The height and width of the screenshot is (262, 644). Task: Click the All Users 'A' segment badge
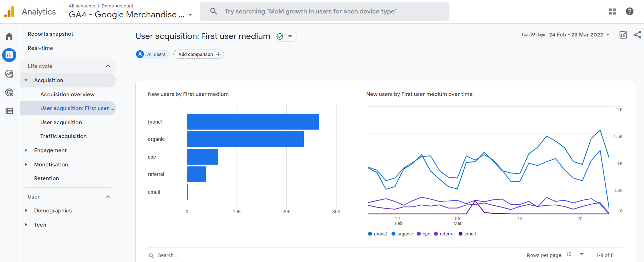140,54
